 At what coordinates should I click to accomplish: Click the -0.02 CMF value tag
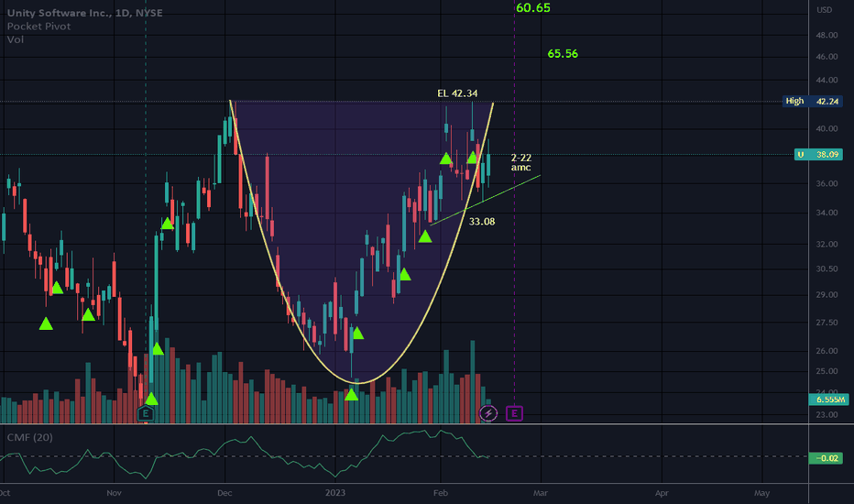click(826, 458)
